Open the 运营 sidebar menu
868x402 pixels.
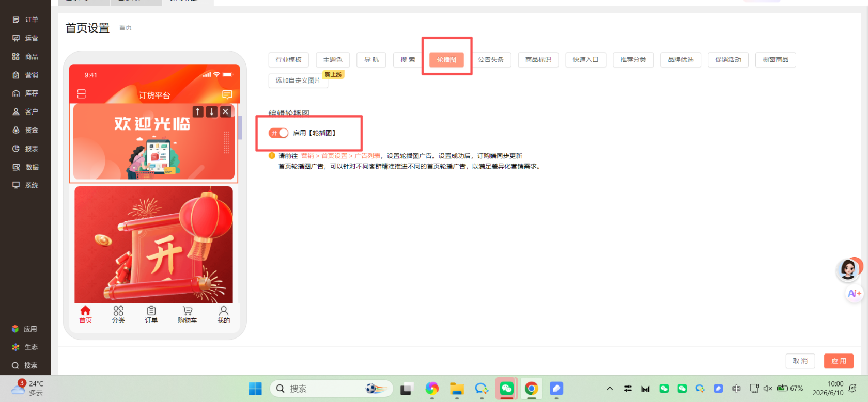pos(25,38)
